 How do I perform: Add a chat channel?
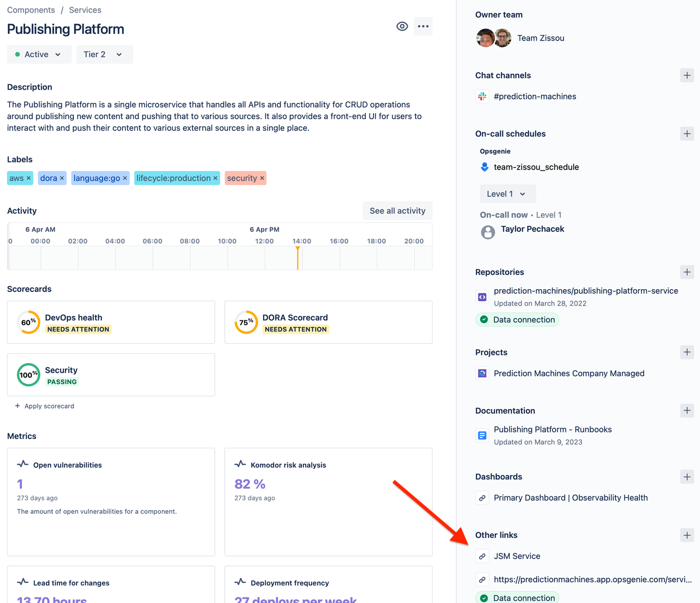pos(687,75)
